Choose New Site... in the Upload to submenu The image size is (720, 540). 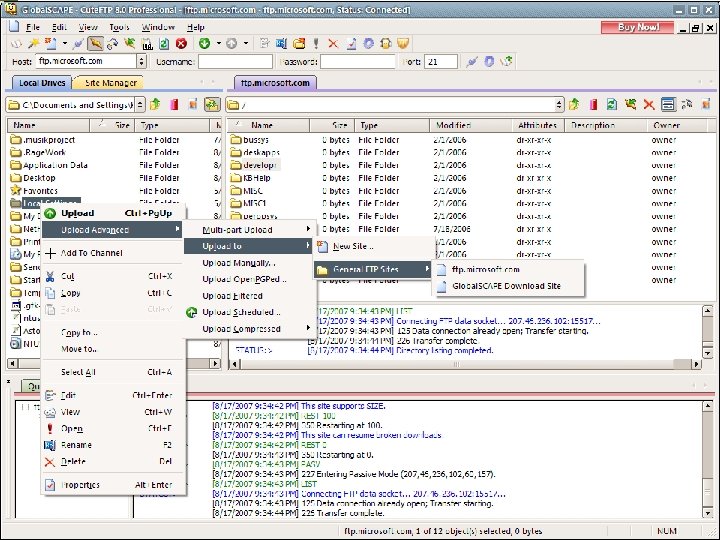tap(373, 246)
